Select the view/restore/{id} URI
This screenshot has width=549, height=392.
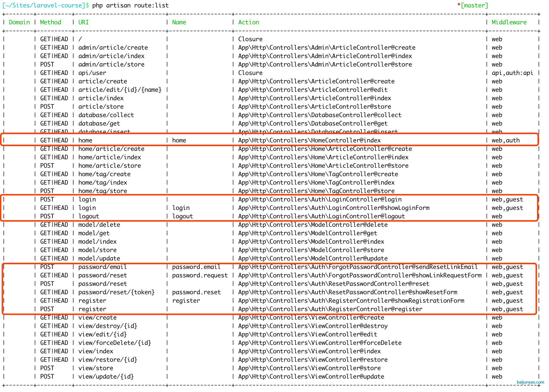108,360
